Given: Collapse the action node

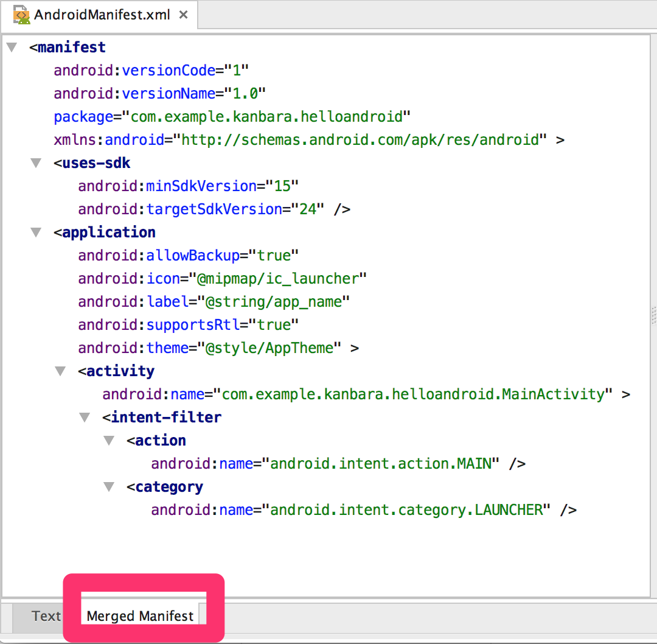Looking at the screenshot, I should (x=109, y=440).
